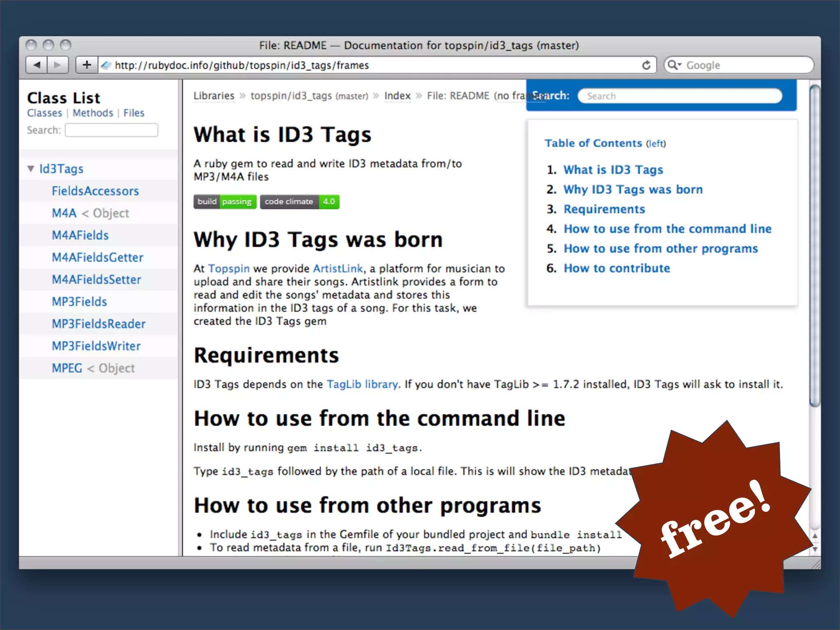Screen dimensions: 840x630
Task: Click the plus add-bookmark button
Action: click(x=87, y=65)
